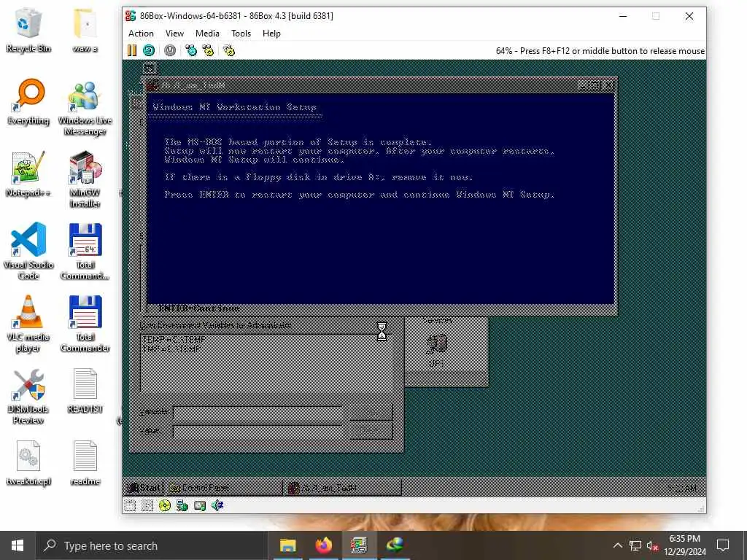Image resolution: width=747 pixels, height=560 pixels.
Task: Open the Help menu
Action: tap(271, 34)
